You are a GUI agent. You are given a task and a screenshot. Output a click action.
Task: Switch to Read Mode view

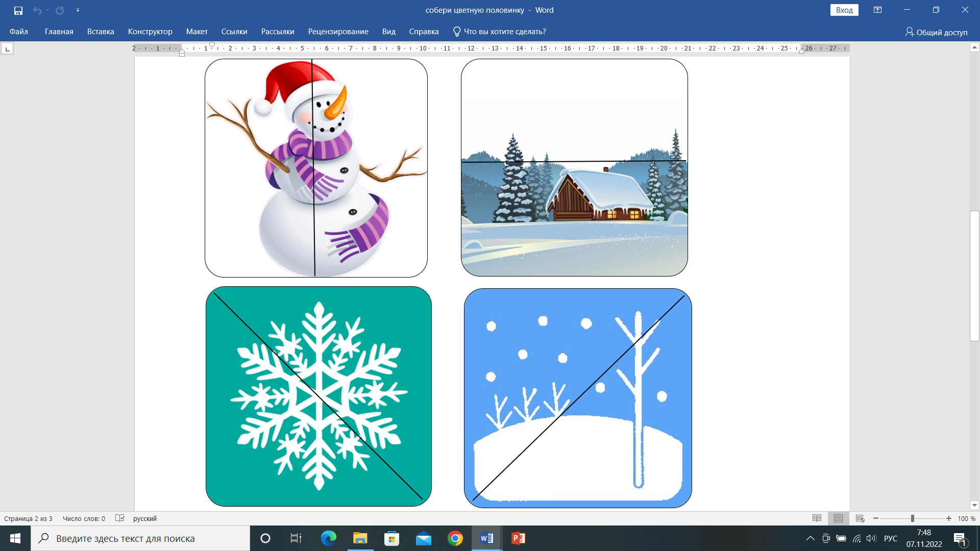(817, 518)
